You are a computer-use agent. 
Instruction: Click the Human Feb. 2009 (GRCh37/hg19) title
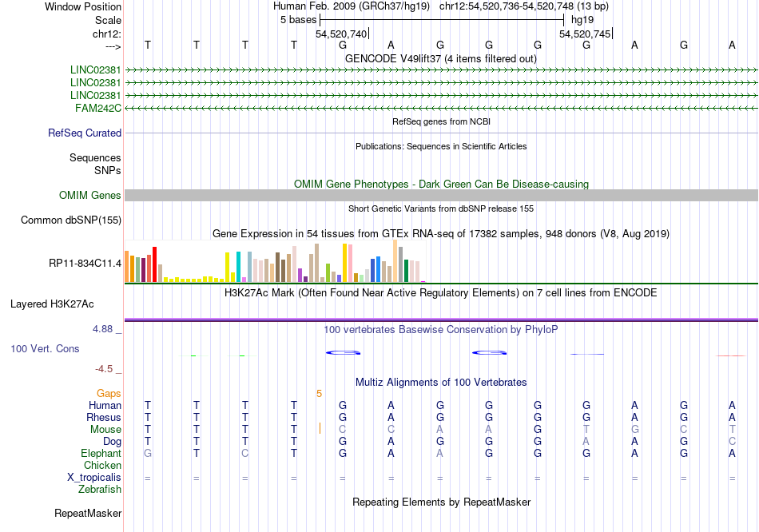[352, 6]
